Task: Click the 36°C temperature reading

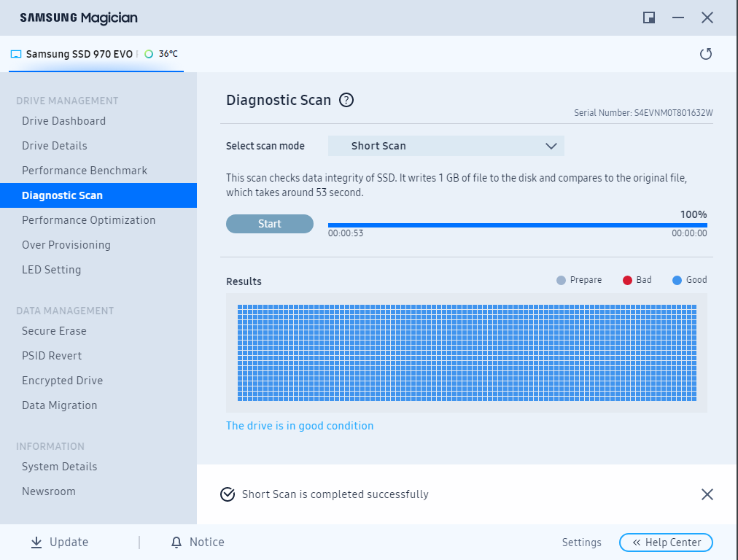Action: point(168,54)
